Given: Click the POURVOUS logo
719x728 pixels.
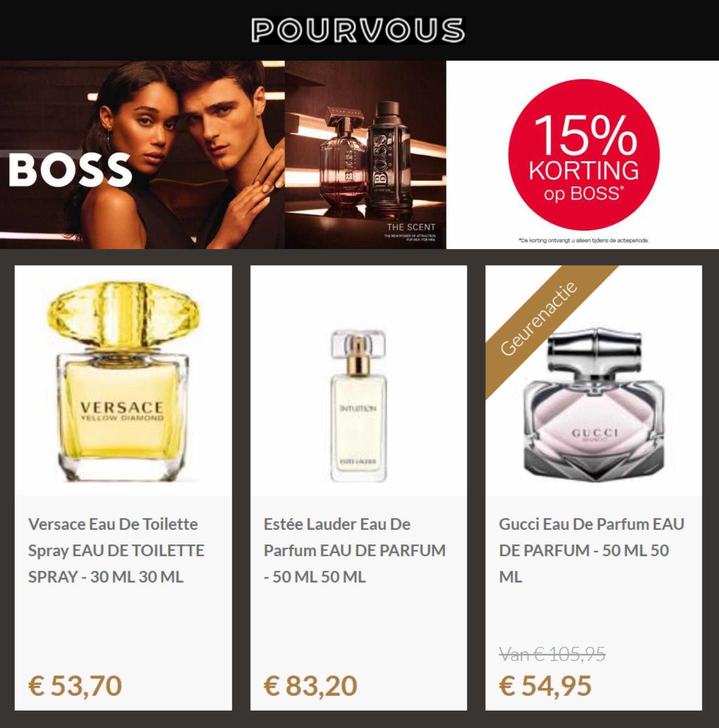Looking at the screenshot, I should 358,29.
